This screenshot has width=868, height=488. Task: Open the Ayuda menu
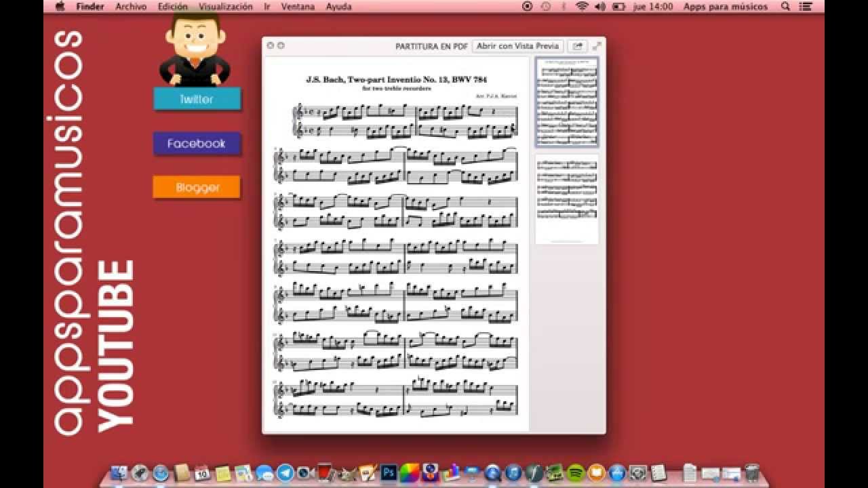[x=338, y=6]
